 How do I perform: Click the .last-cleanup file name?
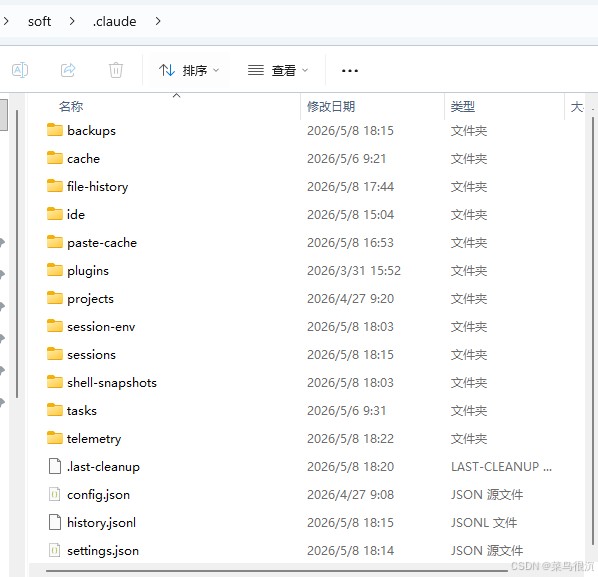103,467
